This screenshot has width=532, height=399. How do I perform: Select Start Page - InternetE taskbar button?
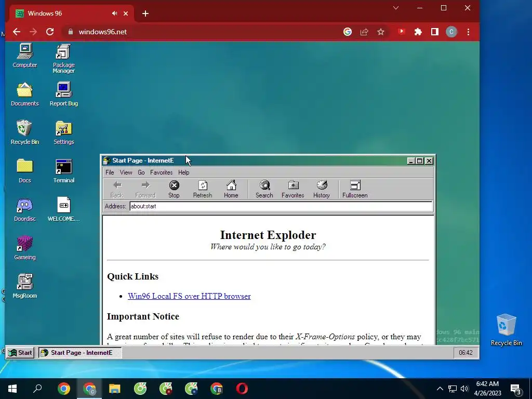(79, 353)
